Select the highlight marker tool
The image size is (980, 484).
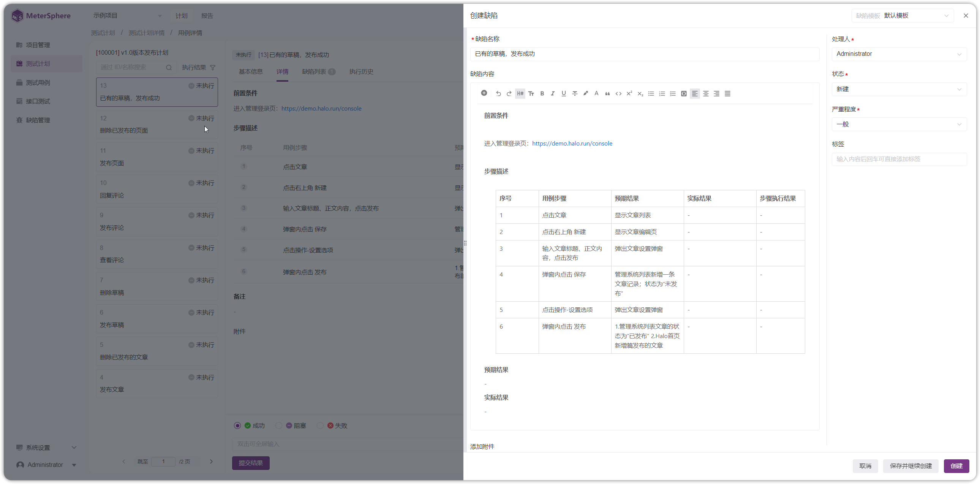[x=586, y=93]
